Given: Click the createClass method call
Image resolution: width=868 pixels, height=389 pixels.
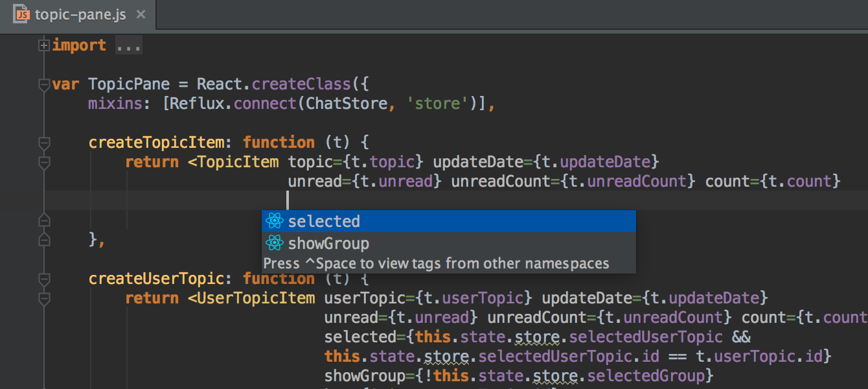Looking at the screenshot, I should point(301,84).
